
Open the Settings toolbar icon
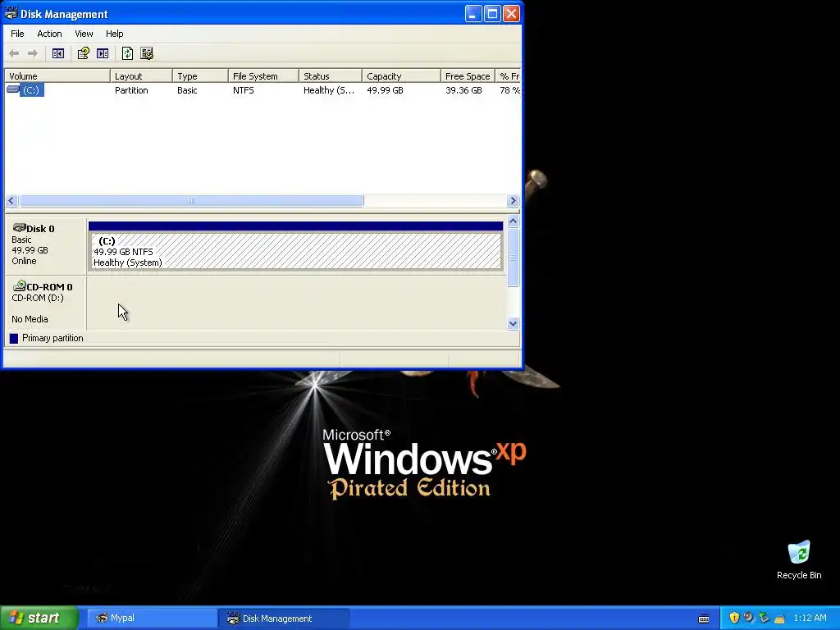[146, 53]
